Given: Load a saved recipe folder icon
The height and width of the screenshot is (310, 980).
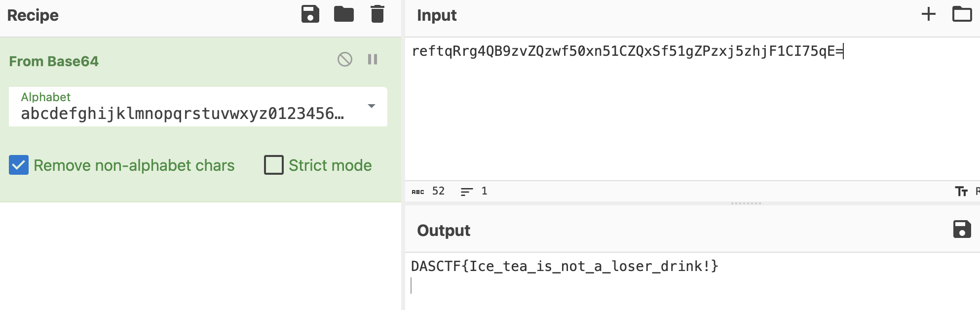Looking at the screenshot, I should pyautogui.click(x=344, y=14).
